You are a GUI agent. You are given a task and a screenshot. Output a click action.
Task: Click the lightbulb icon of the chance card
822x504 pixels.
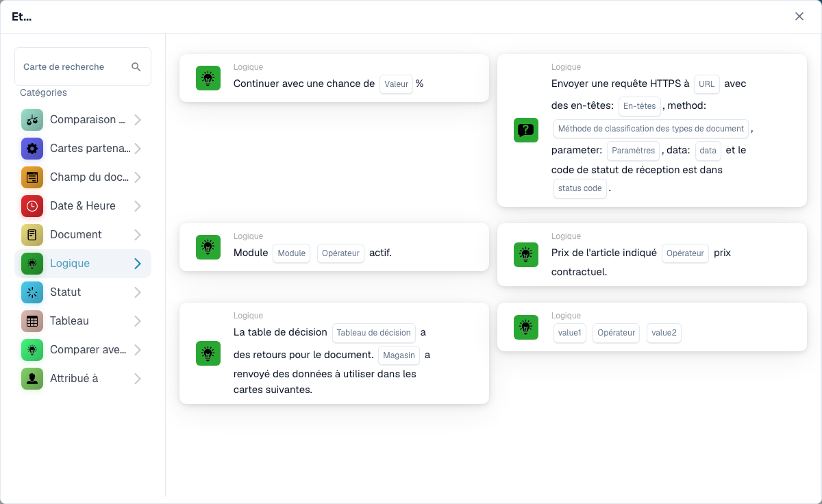click(x=208, y=78)
